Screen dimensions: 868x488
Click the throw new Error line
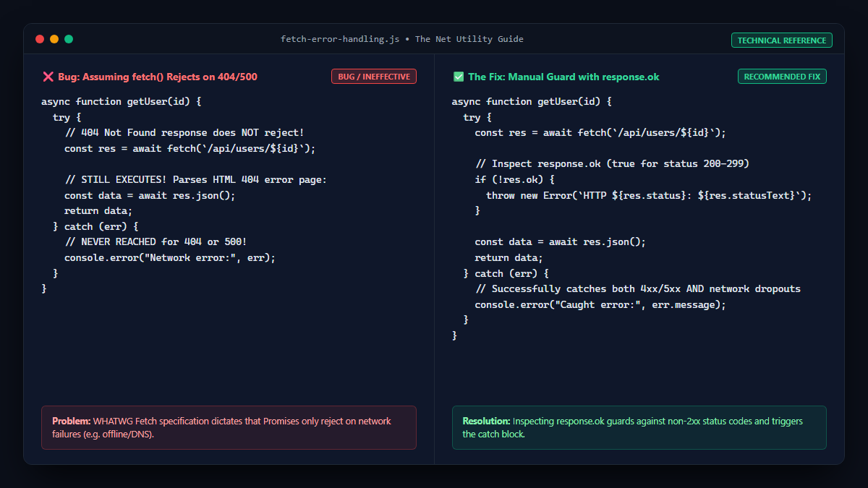(x=649, y=195)
